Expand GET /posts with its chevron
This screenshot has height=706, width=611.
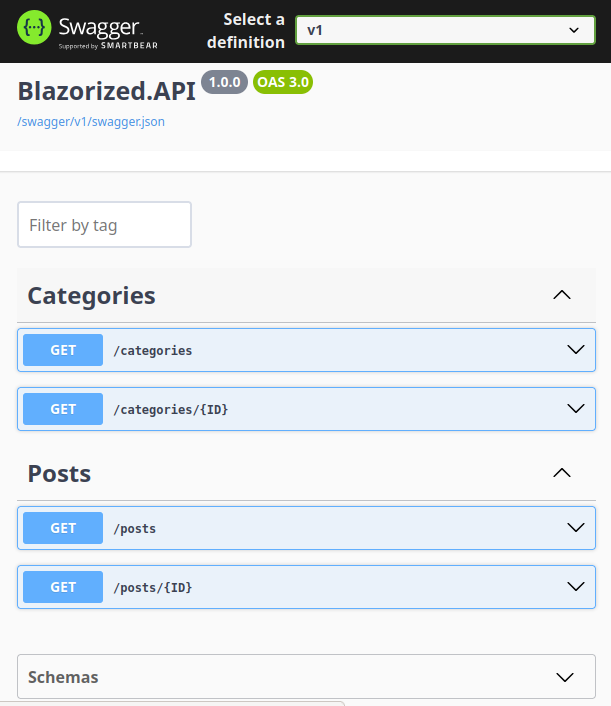(x=576, y=528)
